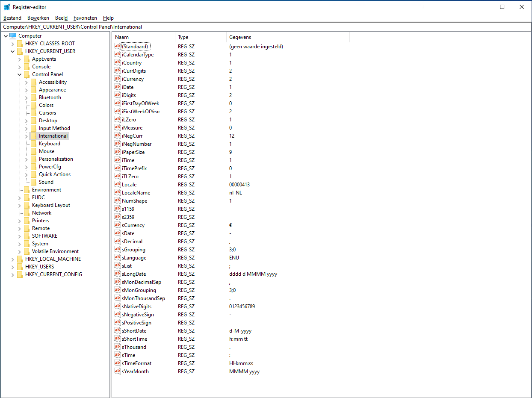Viewport: 532px width, 398px height.
Task: Click the SOFTWARE folder icon
Action: tap(27, 236)
